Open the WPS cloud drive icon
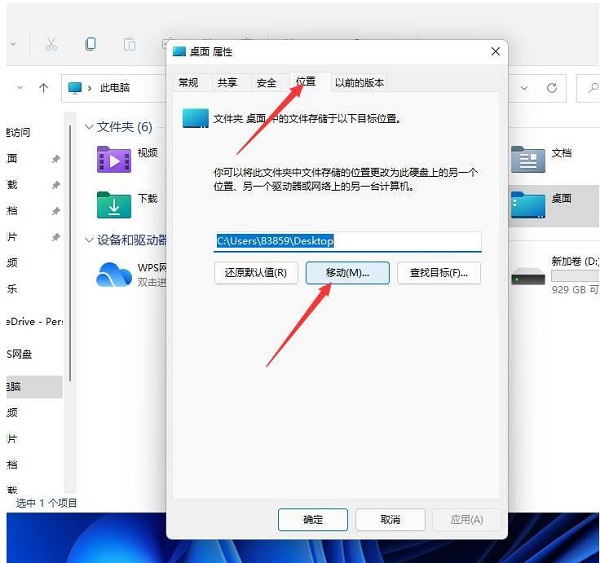600x563 pixels. pyautogui.click(x=114, y=274)
